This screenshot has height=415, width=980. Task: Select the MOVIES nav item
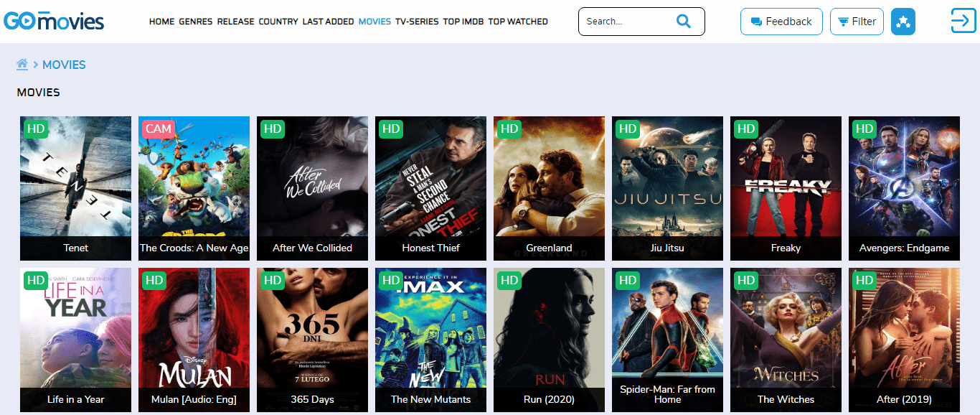pyautogui.click(x=374, y=22)
